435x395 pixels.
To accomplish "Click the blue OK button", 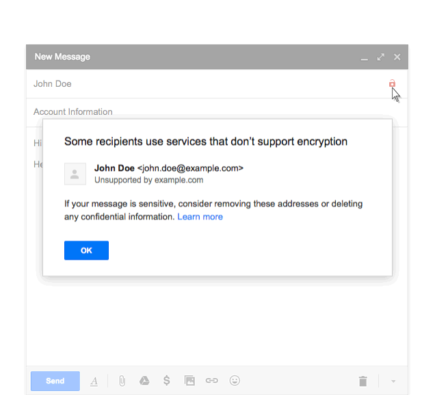I will pyautogui.click(x=86, y=250).
